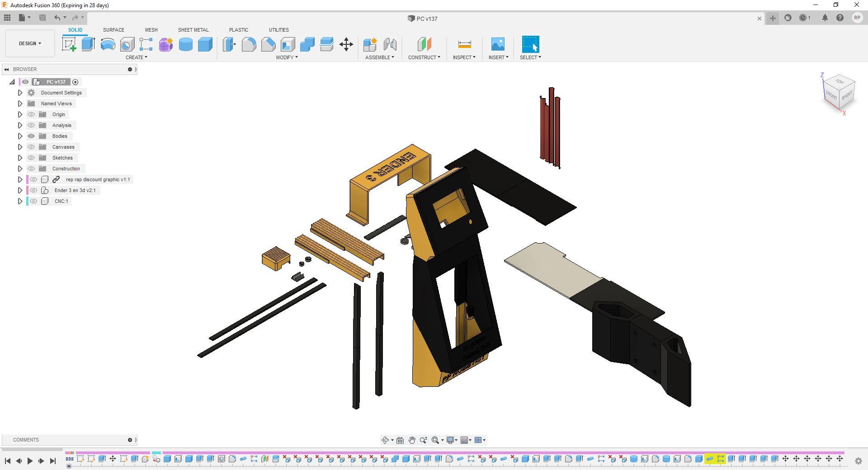
Task: Open the MODIFY dropdown menu
Action: [287, 57]
